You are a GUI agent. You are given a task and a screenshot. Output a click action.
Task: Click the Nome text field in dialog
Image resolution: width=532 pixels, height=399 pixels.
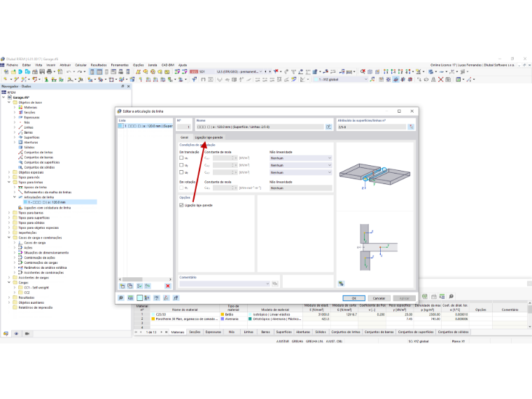260,127
